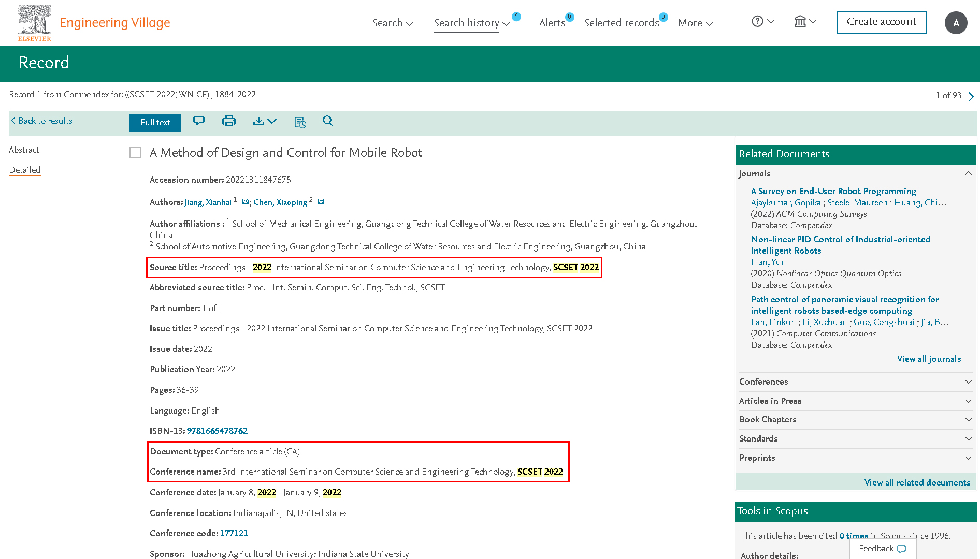Open the comment bubble icon in toolbar
The width and height of the screenshot is (980, 559).
(x=199, y=121)
